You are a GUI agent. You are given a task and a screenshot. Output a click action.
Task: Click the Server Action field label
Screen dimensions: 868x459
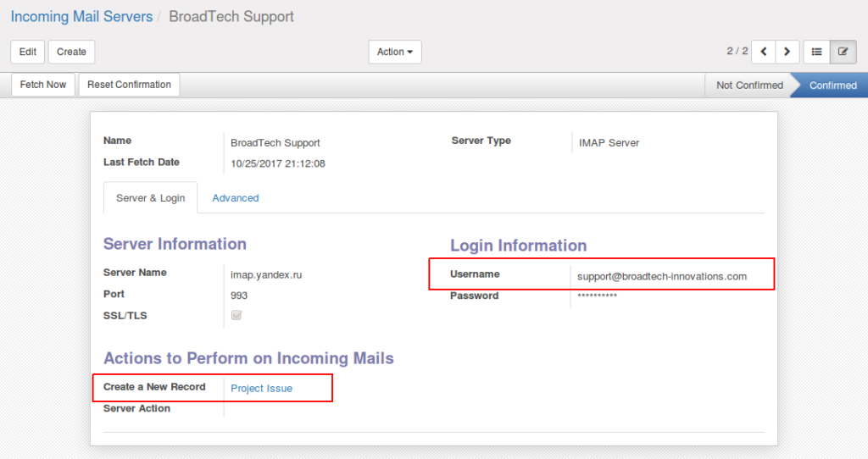tap(136, 409)
